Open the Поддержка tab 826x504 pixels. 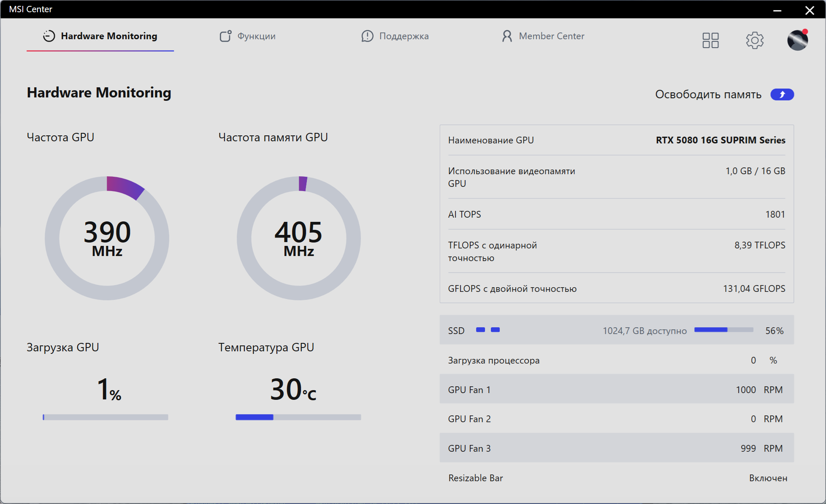[x=404, y=36]
